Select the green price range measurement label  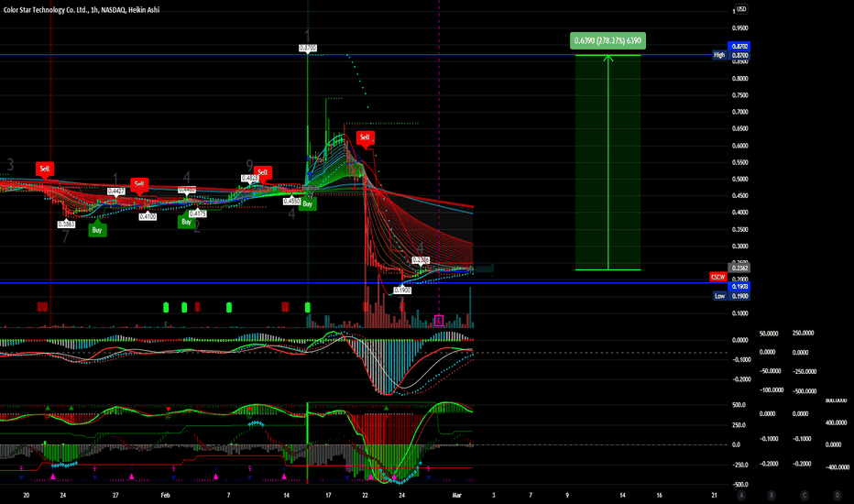pyautogui.click(x=608, y=41)
